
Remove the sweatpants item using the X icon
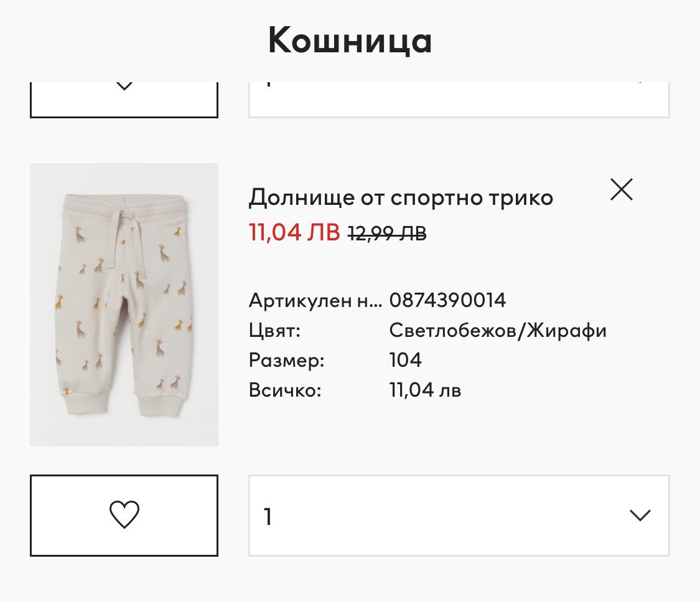(621, 189)
